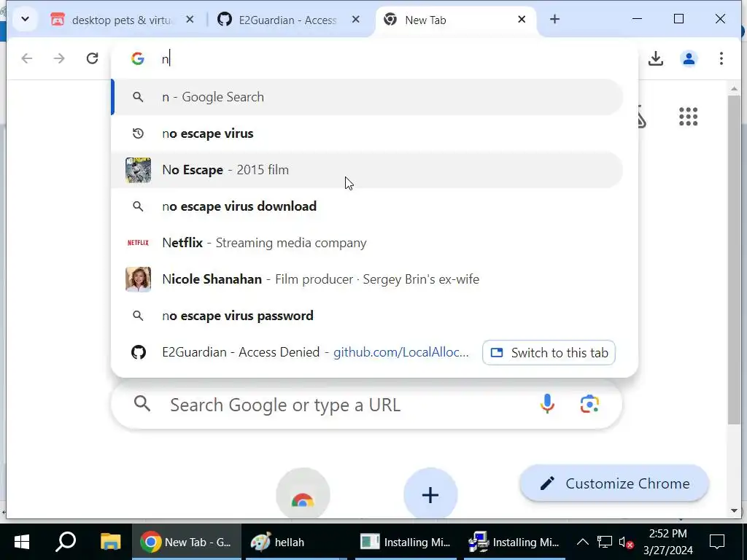747x560 pixels.
Task: Click the github.com/LocalAlloc link text
Action: coord(401,352)
